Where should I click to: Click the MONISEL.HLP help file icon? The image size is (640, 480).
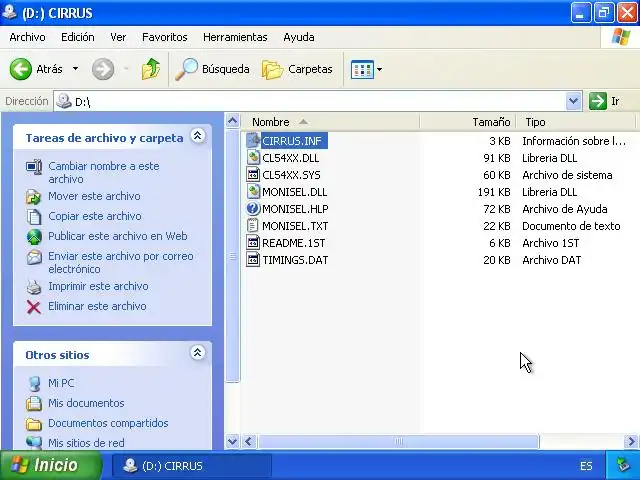[253, 209]
